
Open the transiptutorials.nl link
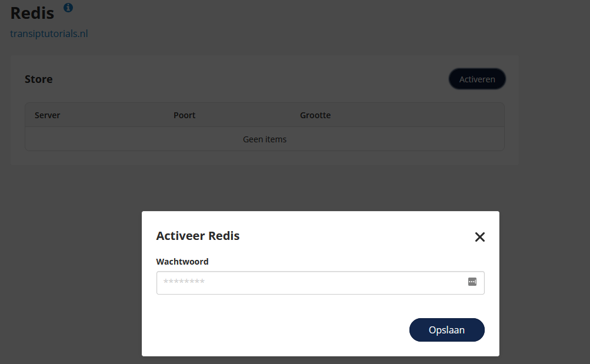pos(49,34)
